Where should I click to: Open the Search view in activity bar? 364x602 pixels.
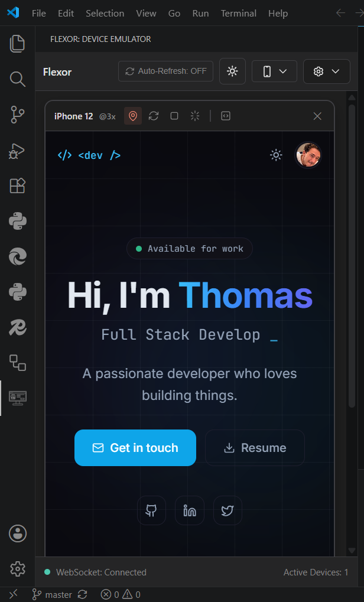pos(17,79)
